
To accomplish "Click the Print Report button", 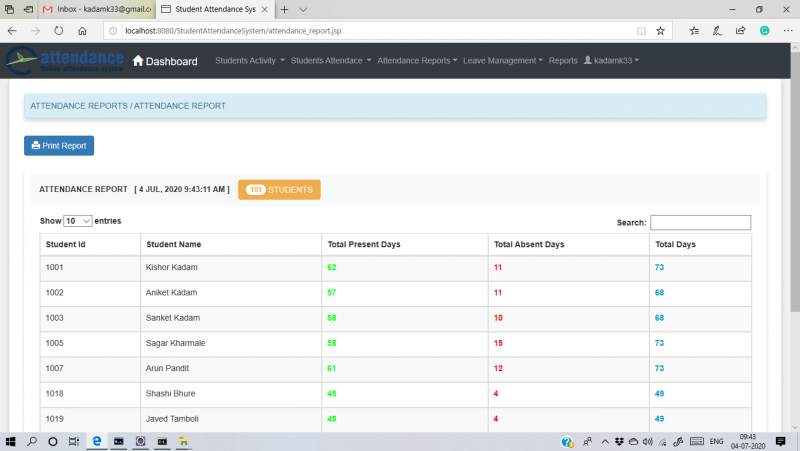I will pyautogui.click(x=59, y=145).
